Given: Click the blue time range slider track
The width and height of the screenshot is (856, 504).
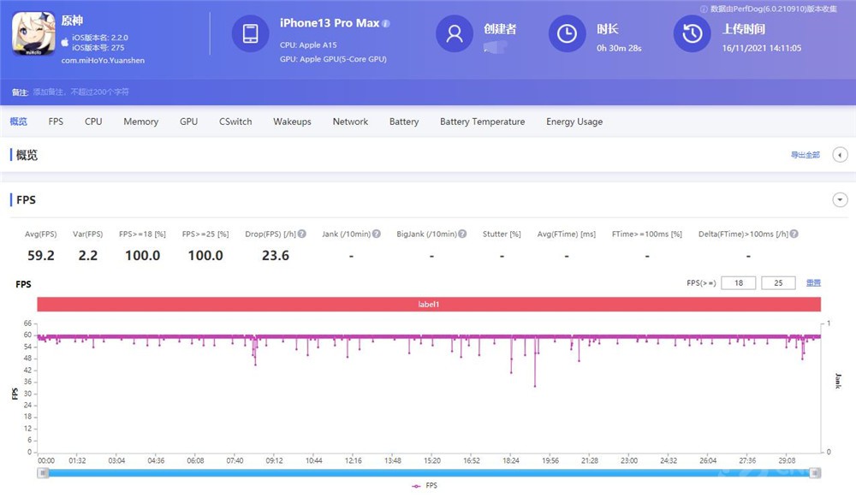Looking at the screenshot, I should (429, 473).
